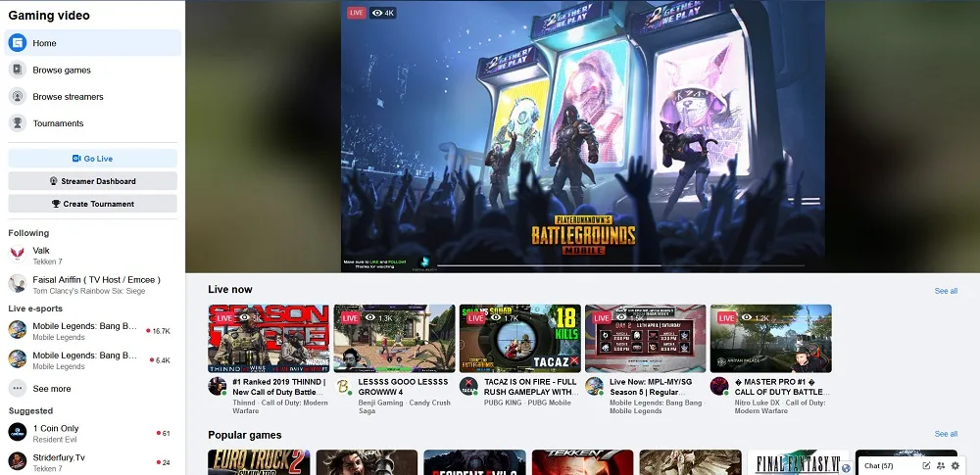This screenshot has height=475, width=980.
Task: Click the Benji Gaming streamer avatar
Action: point(342,386)
